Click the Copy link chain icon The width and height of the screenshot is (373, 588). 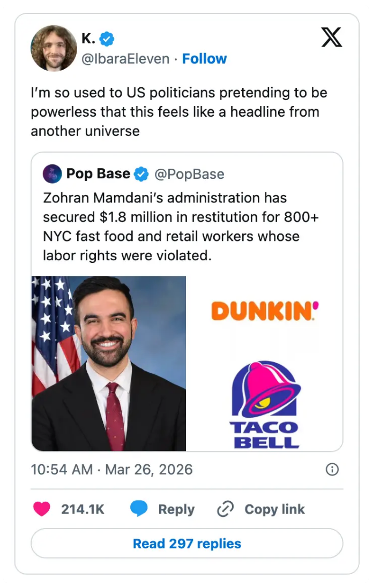(x=226, y=509)
